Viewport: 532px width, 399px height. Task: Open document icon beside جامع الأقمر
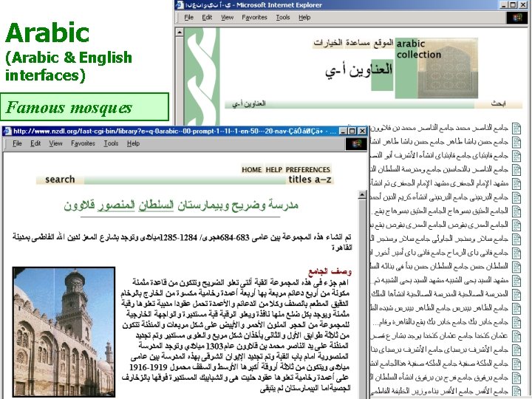tap(516, 391)
